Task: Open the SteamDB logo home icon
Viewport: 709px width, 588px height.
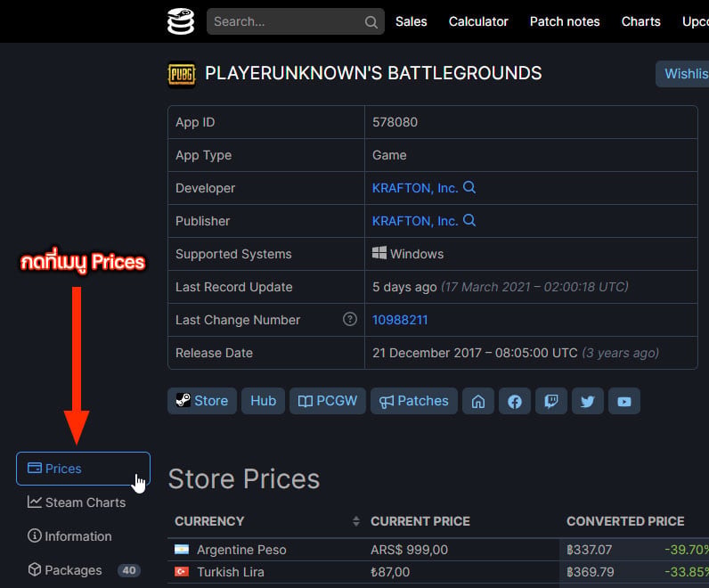Action: [x=181, y=21]
